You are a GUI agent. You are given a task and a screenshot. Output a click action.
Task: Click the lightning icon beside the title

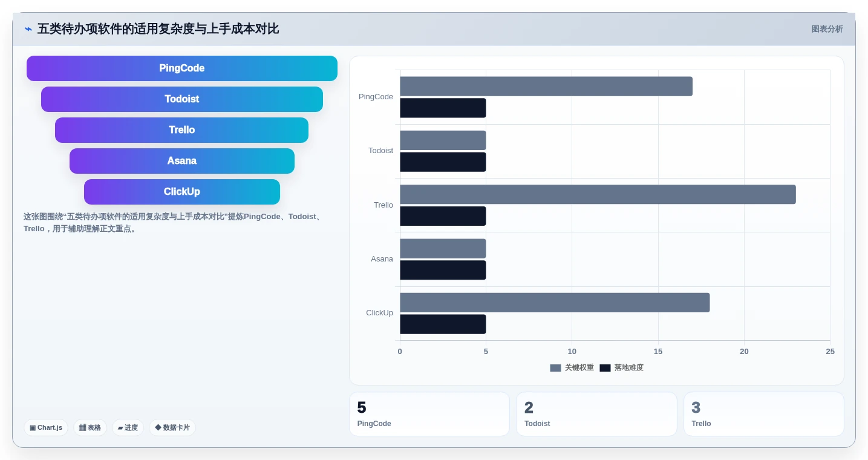(x=28, y=29)
